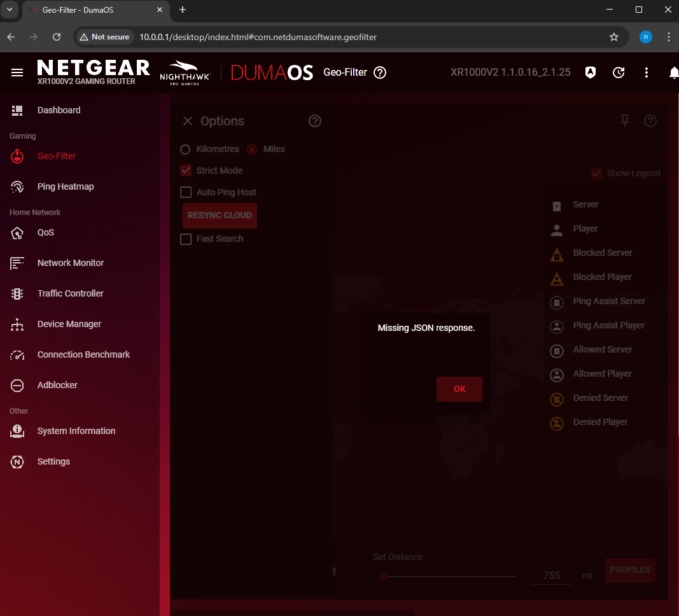Pin the map panel with pin icon
The image size is (679, 616).
tap(624, 121)
